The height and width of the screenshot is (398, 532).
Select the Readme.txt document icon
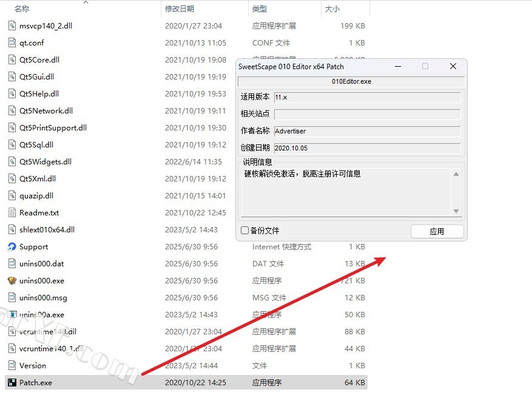(12, 212)
